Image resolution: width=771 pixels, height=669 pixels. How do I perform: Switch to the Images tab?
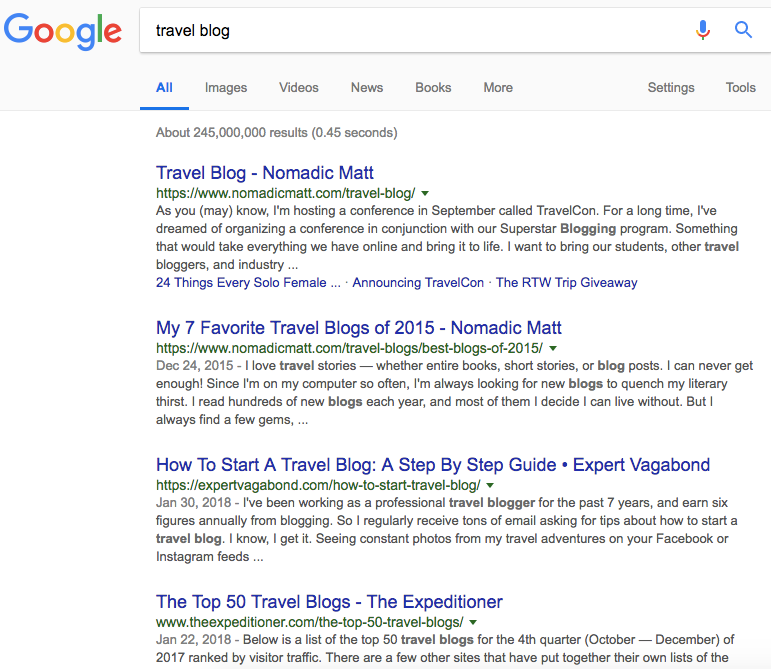click(226, 87)
